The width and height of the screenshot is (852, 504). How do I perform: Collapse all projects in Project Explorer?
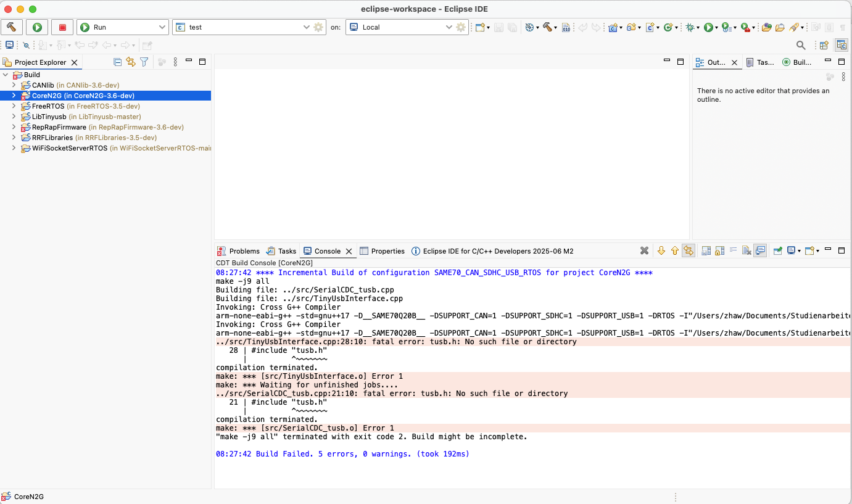[117, 62]
